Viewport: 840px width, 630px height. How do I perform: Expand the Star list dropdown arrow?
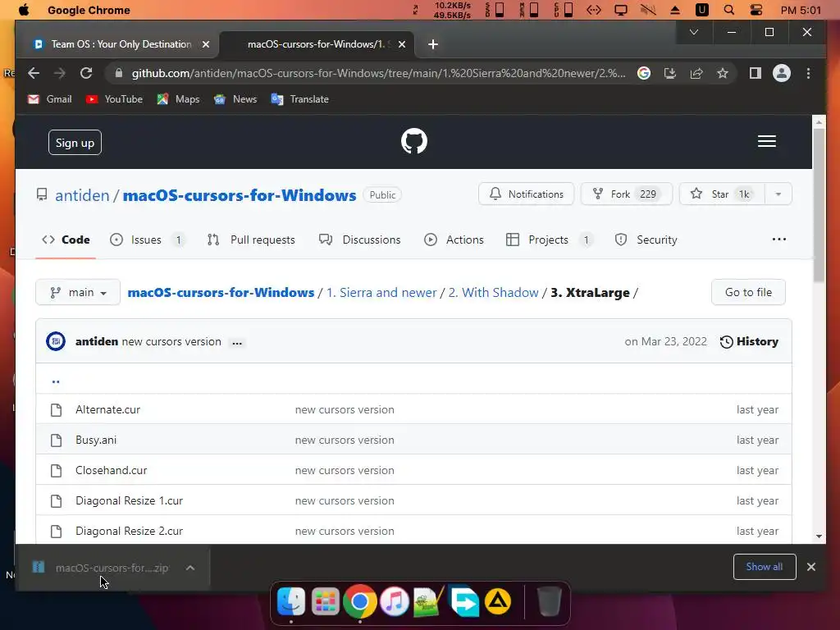(778, 194)
